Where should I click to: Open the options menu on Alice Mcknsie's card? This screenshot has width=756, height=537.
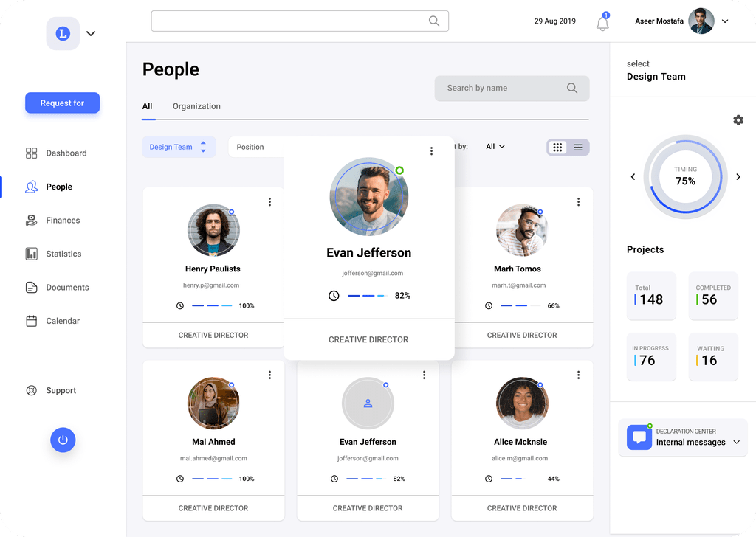(x=579, y=375)
